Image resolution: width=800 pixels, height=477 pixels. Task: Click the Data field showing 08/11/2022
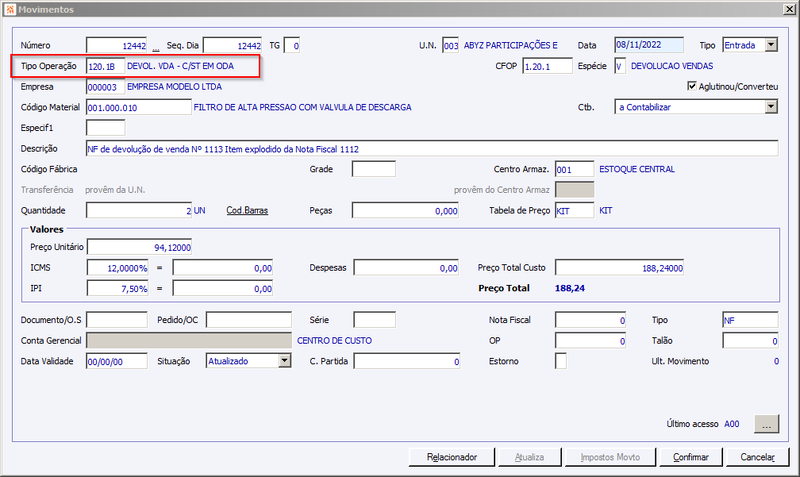(649, 45)
